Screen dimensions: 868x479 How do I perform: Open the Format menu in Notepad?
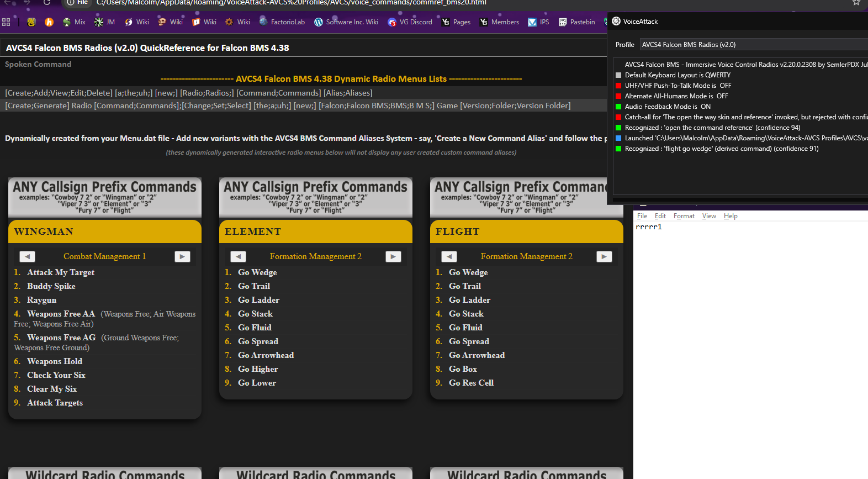point(684,216)
